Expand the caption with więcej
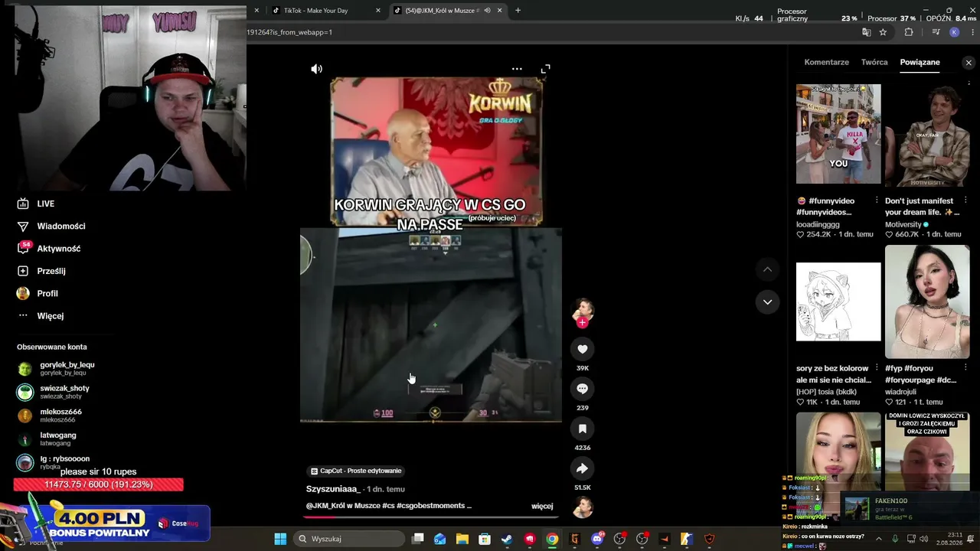980x551 pixels. [542, 506]
